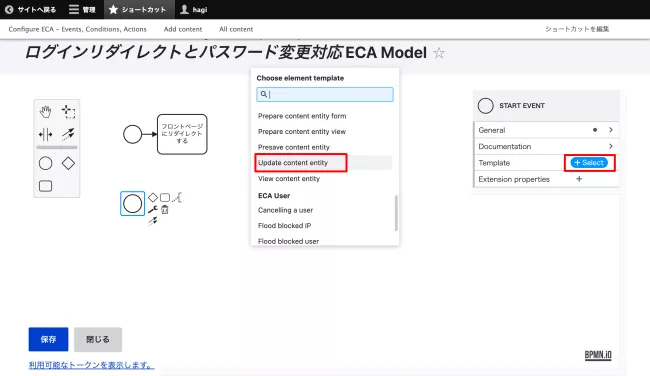Append task from context pad rectangle
Viewport: 650px width, 376px height.
165,197
